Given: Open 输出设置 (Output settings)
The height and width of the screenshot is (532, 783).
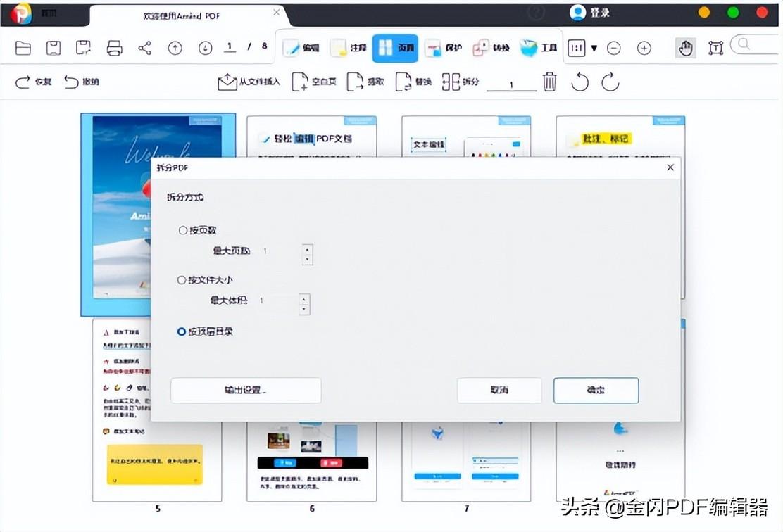Looking at the screenshot, I should point(246,391).
